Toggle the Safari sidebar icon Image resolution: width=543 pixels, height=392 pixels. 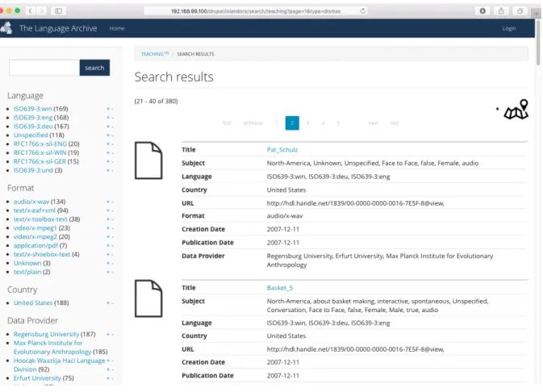coord(59,11)
